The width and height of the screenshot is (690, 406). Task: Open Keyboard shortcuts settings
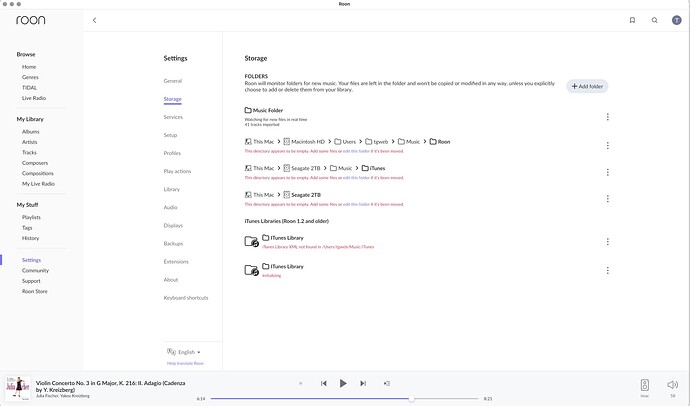[x=186, y=298]
